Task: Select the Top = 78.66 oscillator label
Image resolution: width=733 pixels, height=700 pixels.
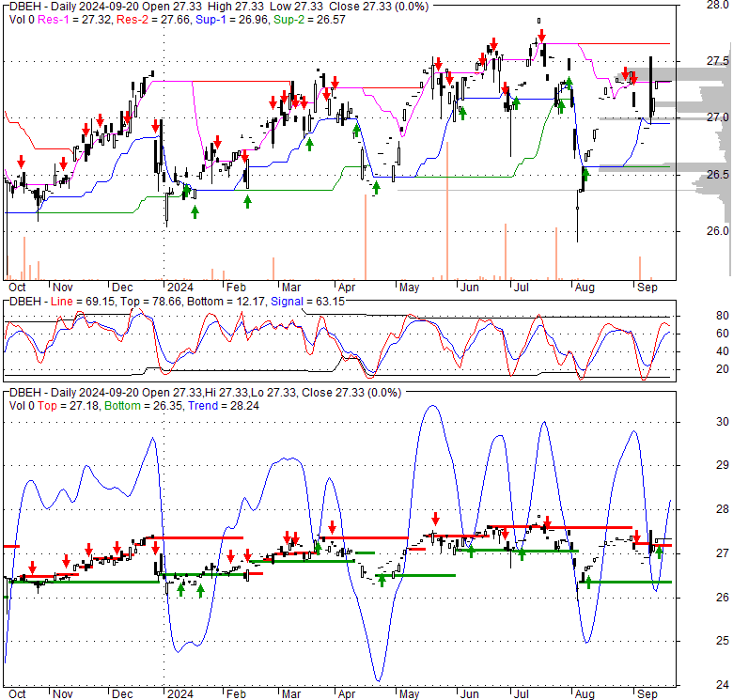Action: tap(150, 302)
